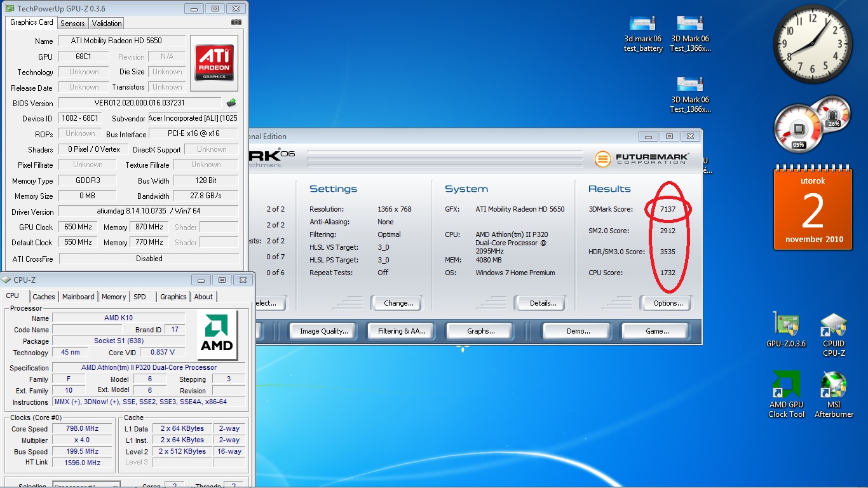
Task: Click the CPU-Z Specification field
Action: click(x=149, y=367)
